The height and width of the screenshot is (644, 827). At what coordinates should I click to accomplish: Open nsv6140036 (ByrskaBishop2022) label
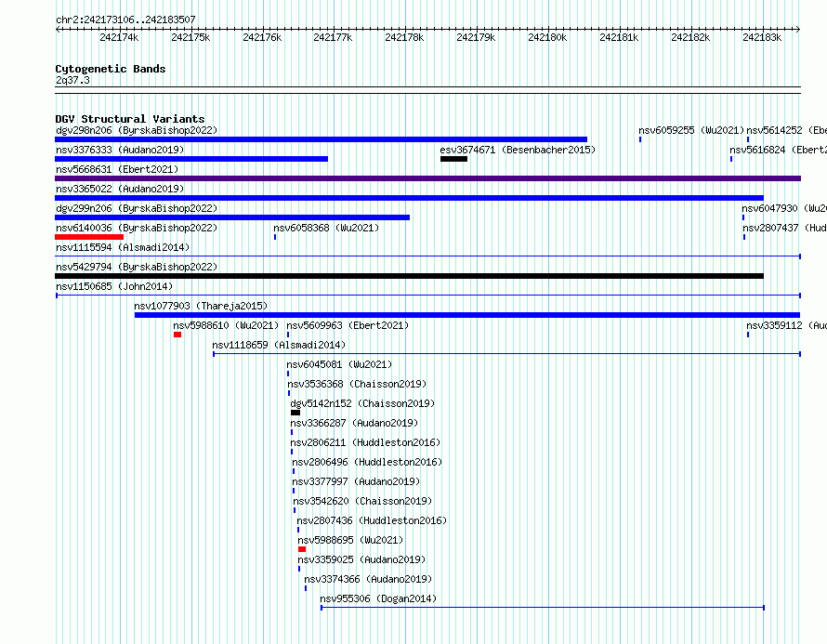[x=137, y=228]
